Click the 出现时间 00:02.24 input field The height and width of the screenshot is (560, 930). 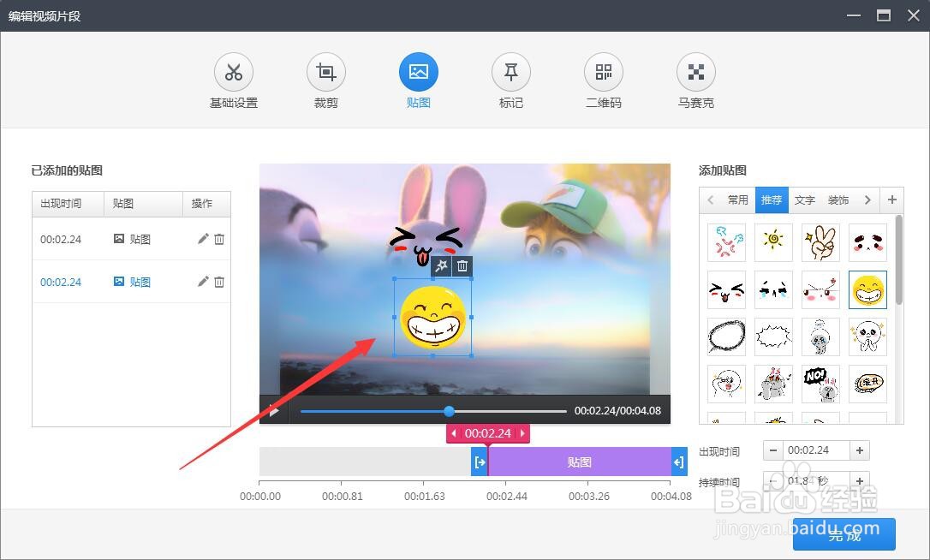click(x=816, y=450)
